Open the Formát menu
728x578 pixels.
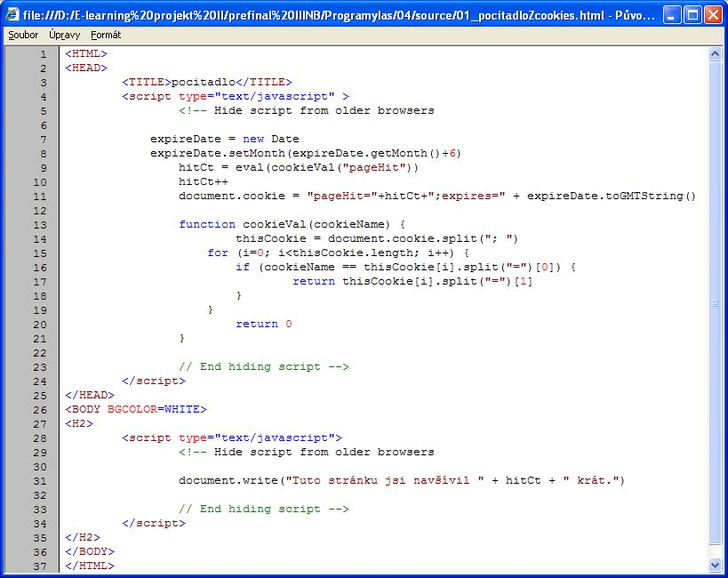pos(106,35)
